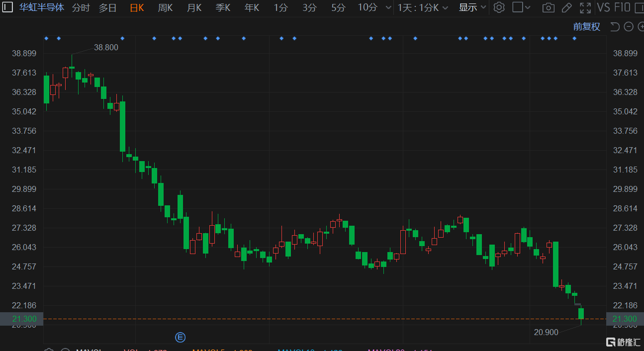Click the 38.800 high price label

106,47
